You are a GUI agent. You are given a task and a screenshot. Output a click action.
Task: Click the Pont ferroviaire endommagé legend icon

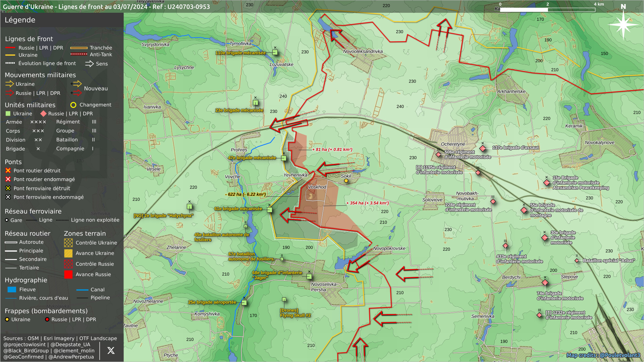(x=8, y=197)
